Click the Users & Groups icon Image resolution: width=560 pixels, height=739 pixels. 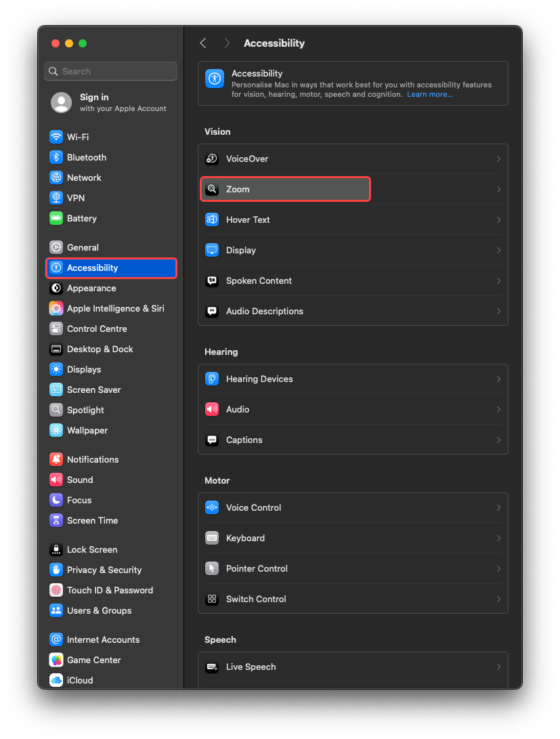56,610
